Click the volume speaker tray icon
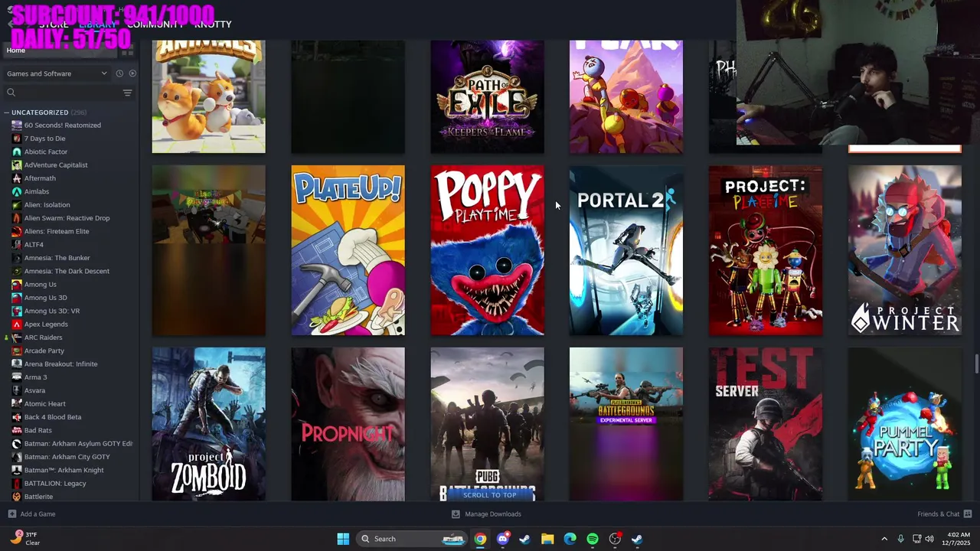The width and height of the screenshot is (980, 551). pyautogui.click(x=929, y=539)
